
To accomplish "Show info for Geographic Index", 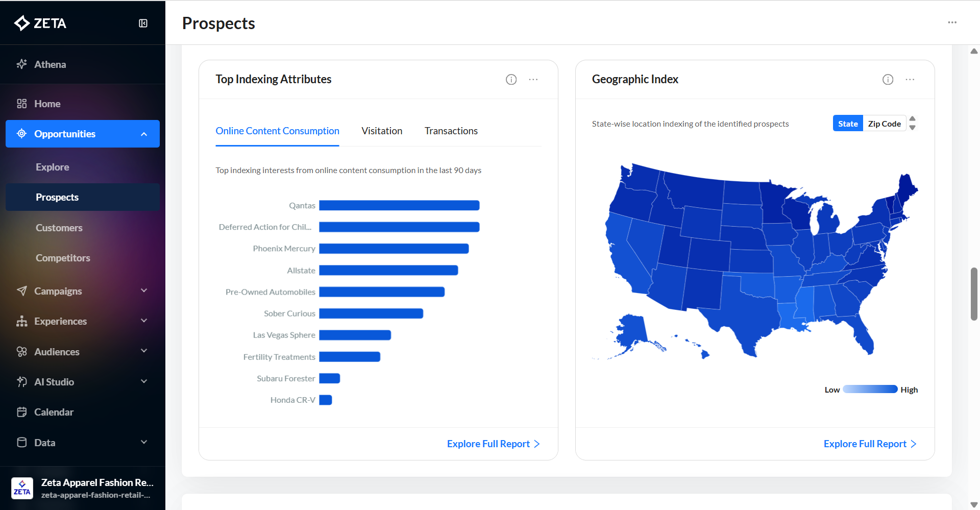I will tap(888, 80).
